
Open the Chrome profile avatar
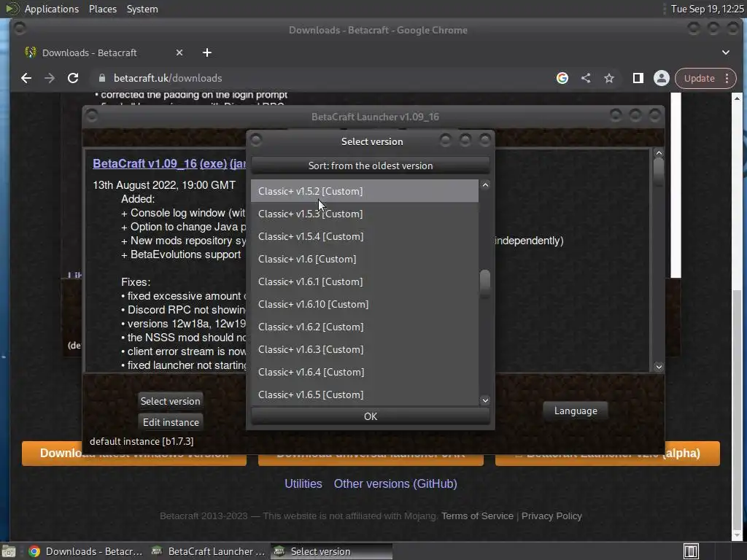661,78
